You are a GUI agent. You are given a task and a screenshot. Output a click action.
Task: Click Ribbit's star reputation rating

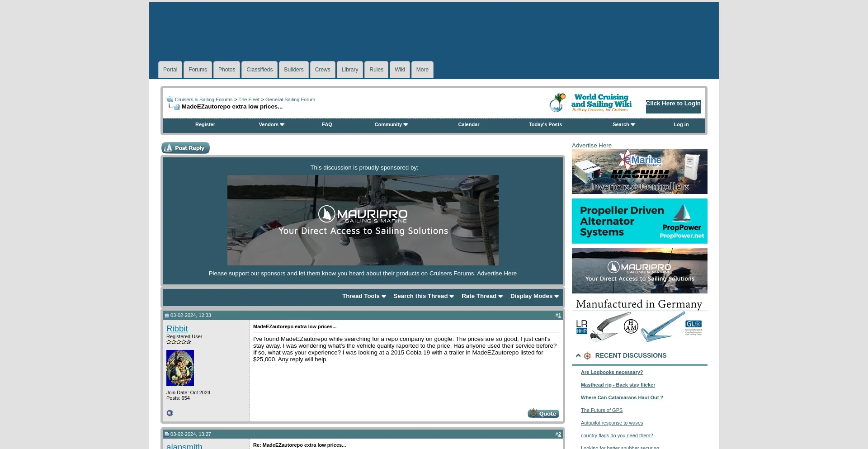179,342
